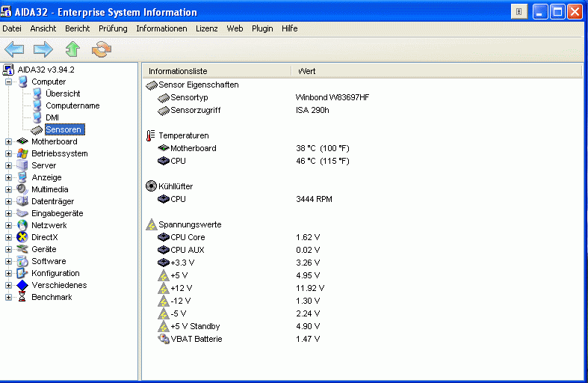Refresh using the orange arrows icon
This screenshot has width=588, height=383.
[x=102, y=49]
